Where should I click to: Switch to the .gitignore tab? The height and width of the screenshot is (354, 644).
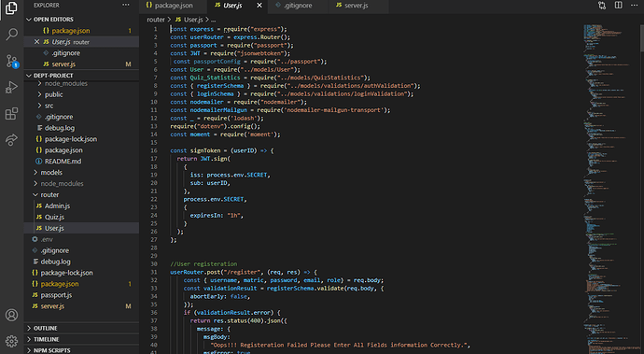298,6
